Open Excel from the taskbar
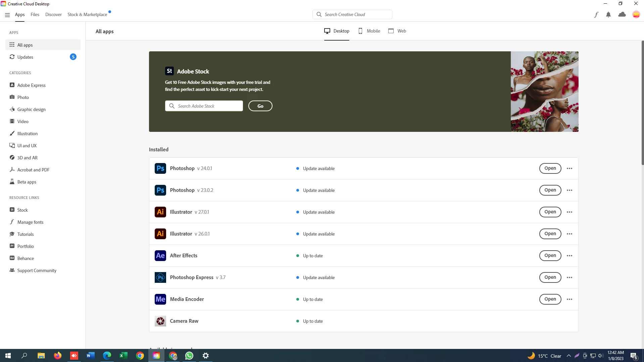This screenshot has height=362, width=644. [x=123, y=356]
